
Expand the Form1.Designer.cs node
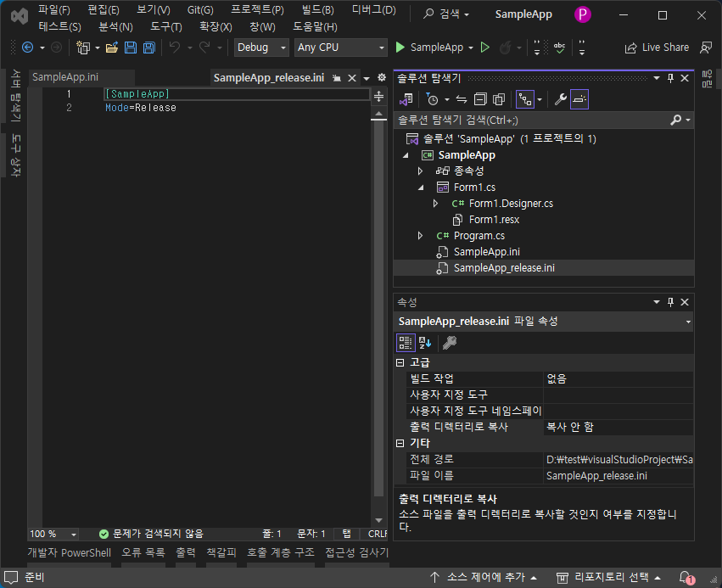pos(435,204)
